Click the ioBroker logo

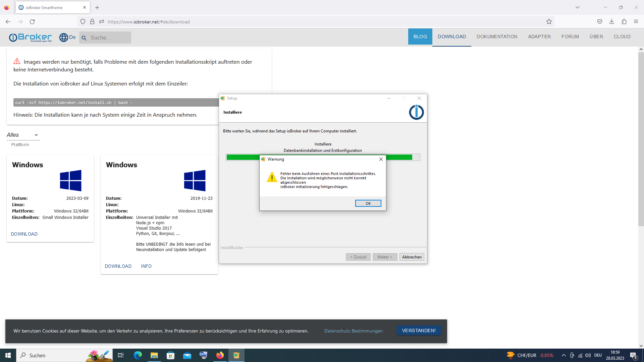(x=30, y=37)
